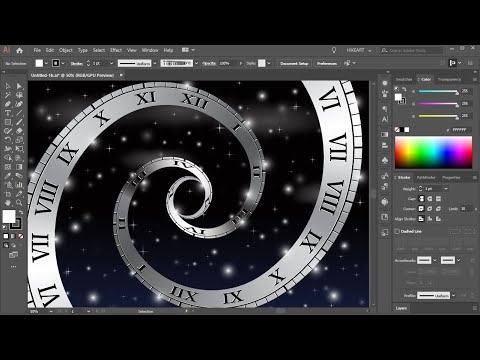Open the second Arrowheads dropdown
480x360 pixels.
(458, 260)
